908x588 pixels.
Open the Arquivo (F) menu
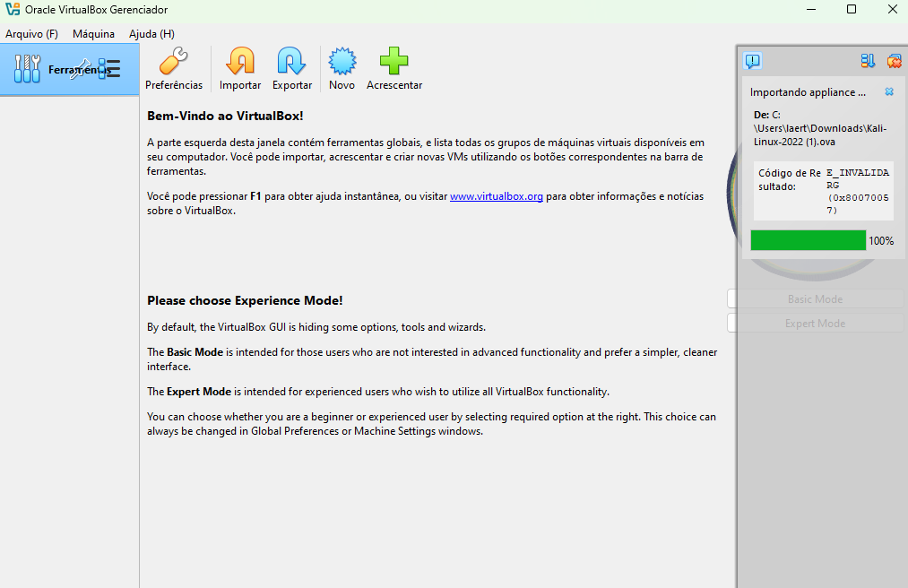tap(32, 33)
